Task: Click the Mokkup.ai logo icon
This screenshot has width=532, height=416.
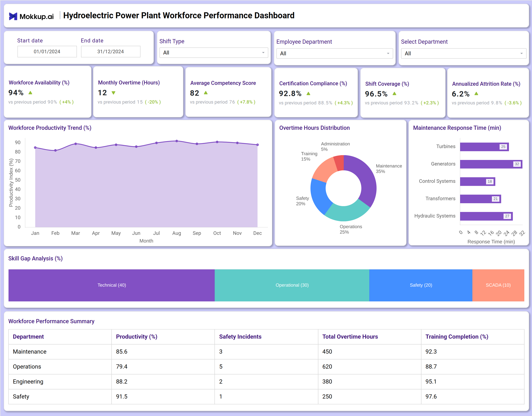Action: (x=13, y=16)
